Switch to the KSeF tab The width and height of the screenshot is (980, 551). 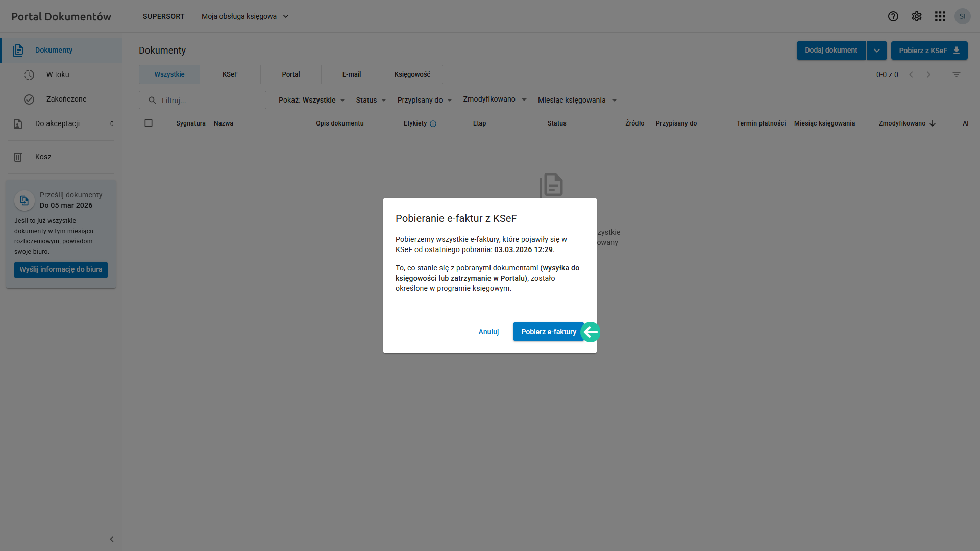230,74
